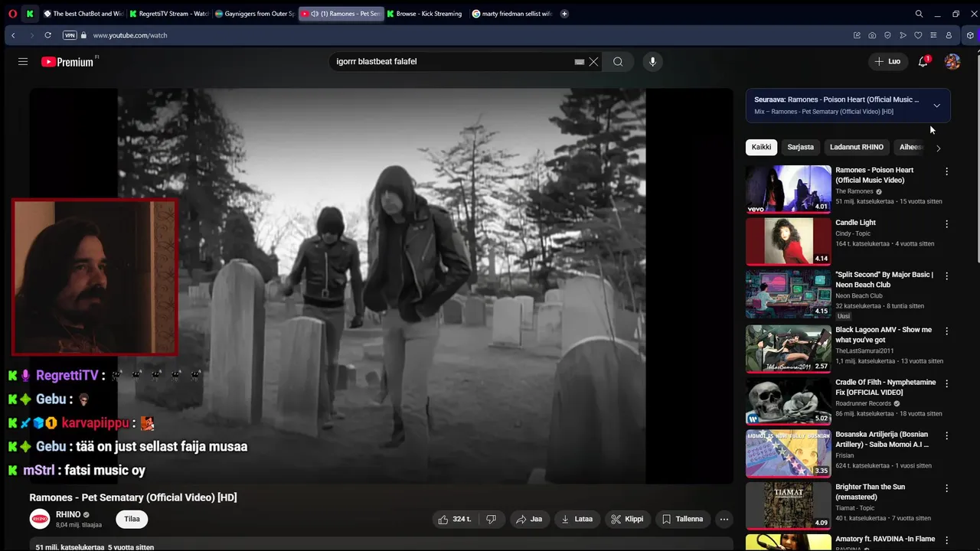Save the video with the Tallenna button

pyautogui.click(x=682, y=519)
